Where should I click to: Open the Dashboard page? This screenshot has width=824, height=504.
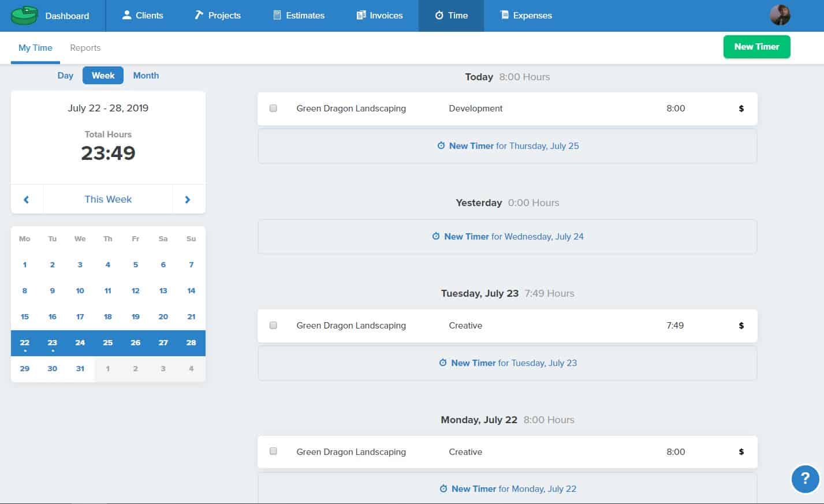[x=67, y=16]
